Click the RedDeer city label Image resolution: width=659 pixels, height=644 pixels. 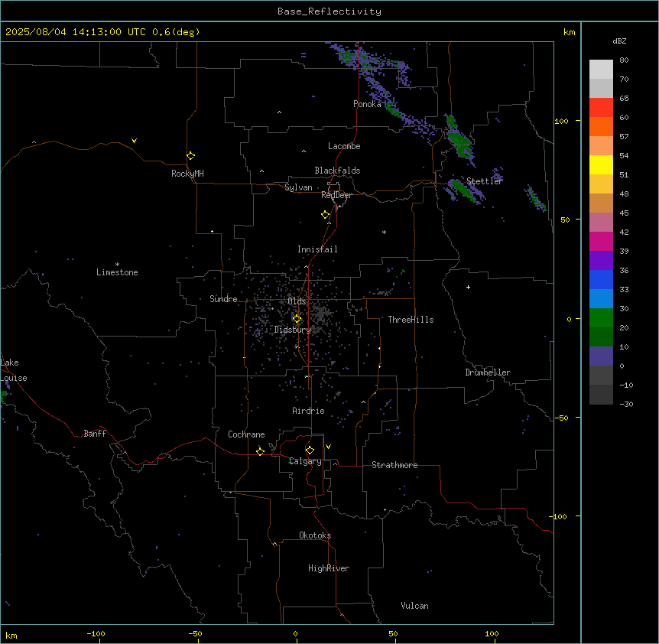point(336,195)
